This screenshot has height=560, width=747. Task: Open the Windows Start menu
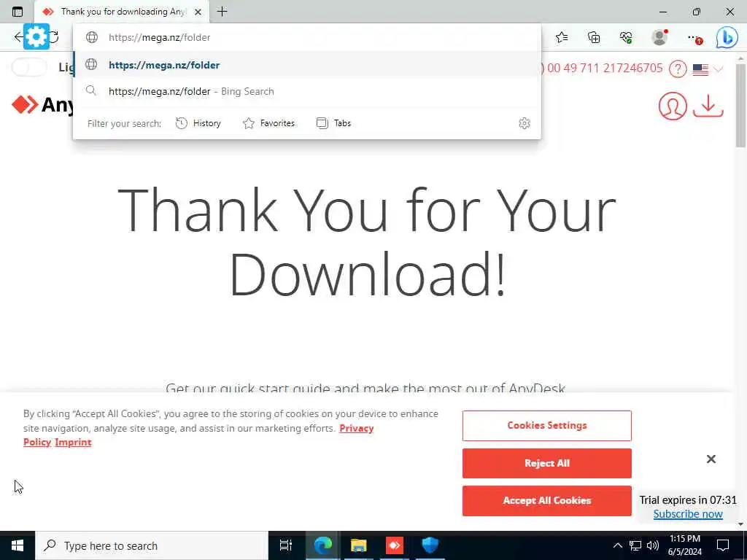pos(18,545)
